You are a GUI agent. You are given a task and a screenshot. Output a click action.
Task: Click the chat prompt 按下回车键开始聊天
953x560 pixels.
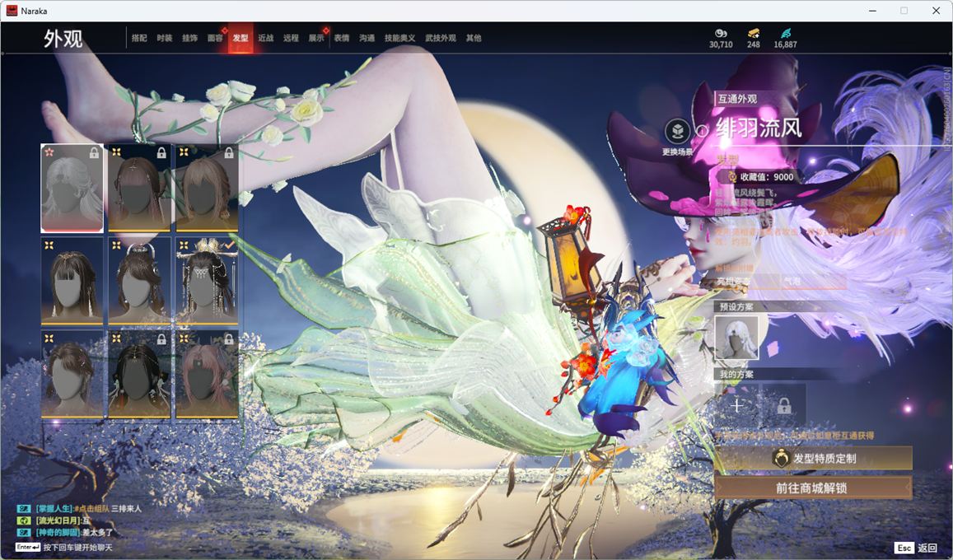coord(77,548)
